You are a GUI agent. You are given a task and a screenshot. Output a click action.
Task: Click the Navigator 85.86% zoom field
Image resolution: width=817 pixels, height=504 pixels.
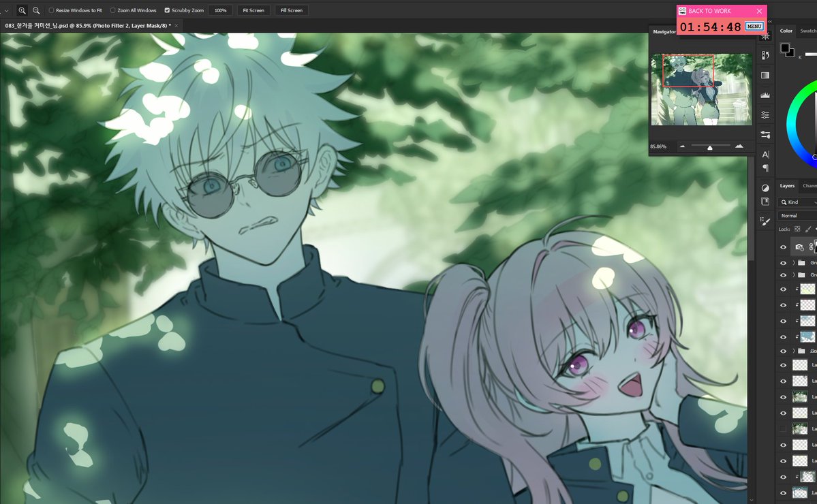pos(658,147)
